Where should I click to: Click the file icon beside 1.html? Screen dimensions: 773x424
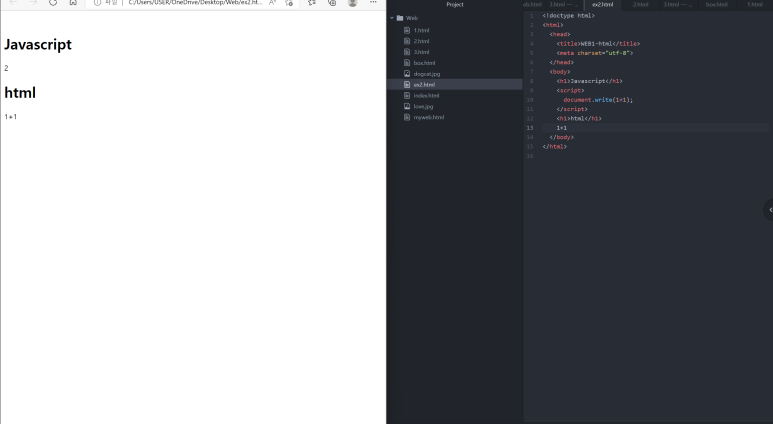click(x=407, y=31)
